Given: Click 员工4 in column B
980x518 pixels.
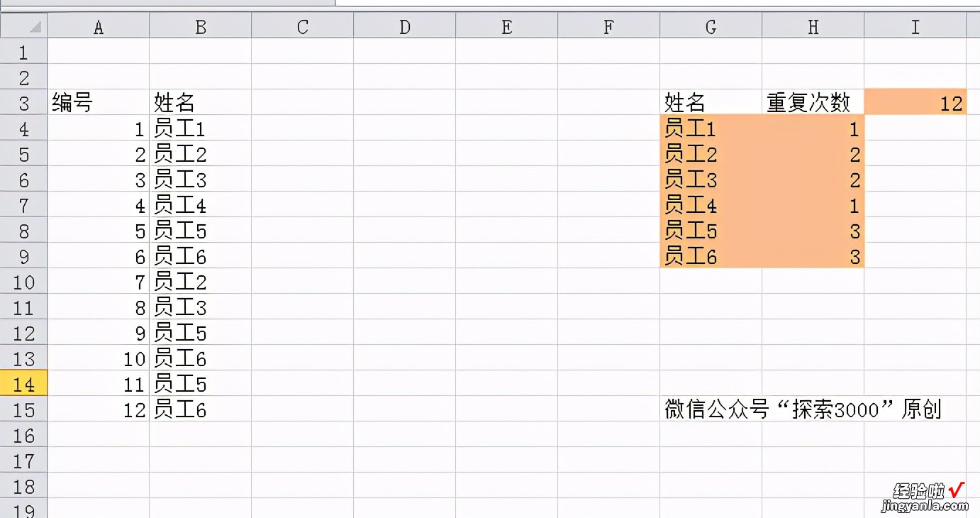Looking at the screenshot, I should [x=201, y=205].
